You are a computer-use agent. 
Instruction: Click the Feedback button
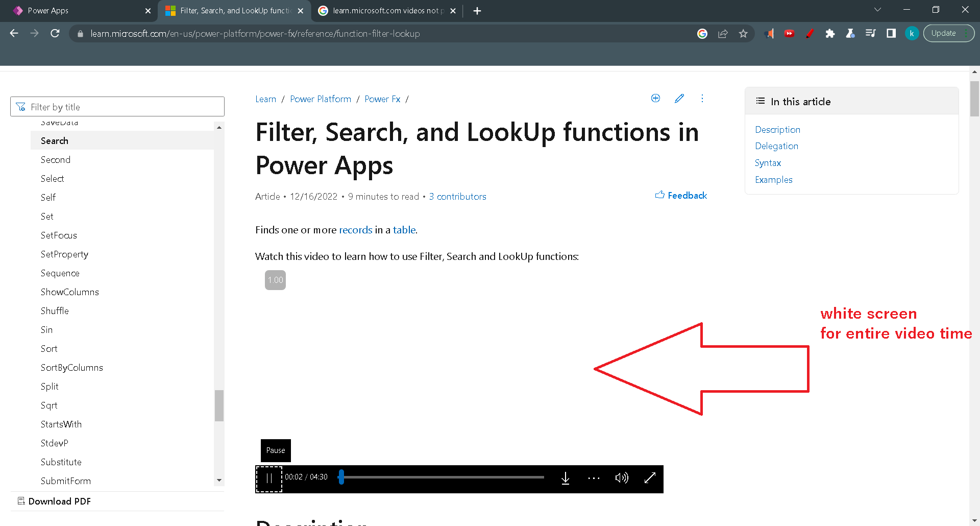point(681,195)
